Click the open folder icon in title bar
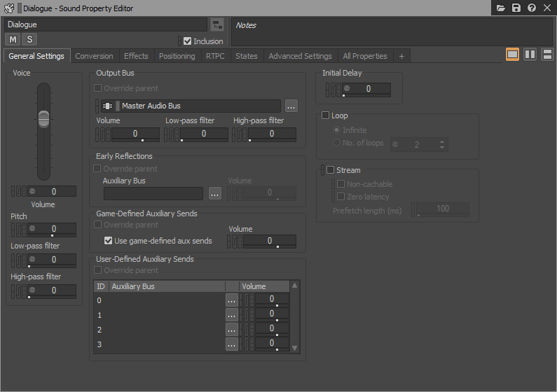The width and height of the screenshot is (557, 392). (501, 8)
